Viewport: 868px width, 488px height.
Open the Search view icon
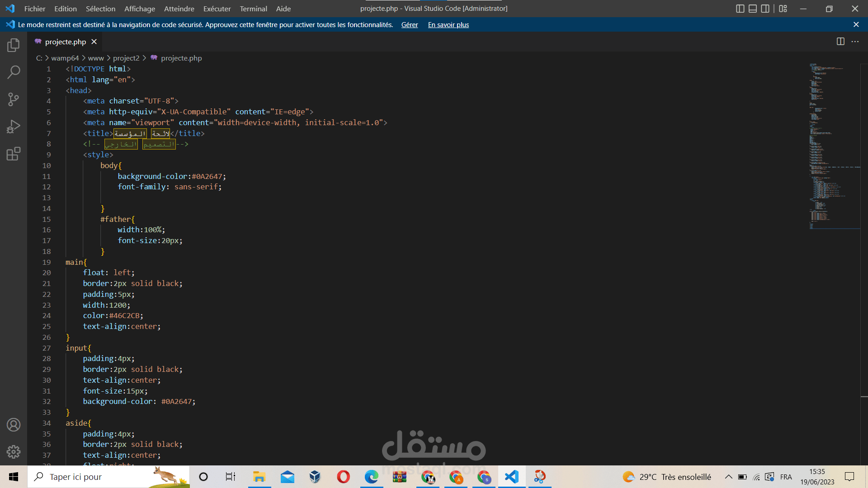[14, 72]
